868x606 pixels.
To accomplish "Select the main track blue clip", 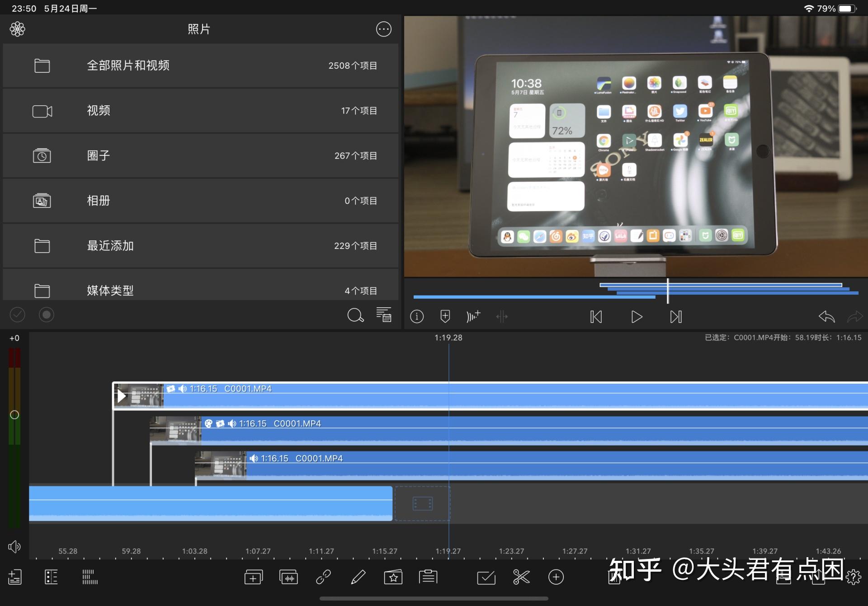I will (211, 503).
